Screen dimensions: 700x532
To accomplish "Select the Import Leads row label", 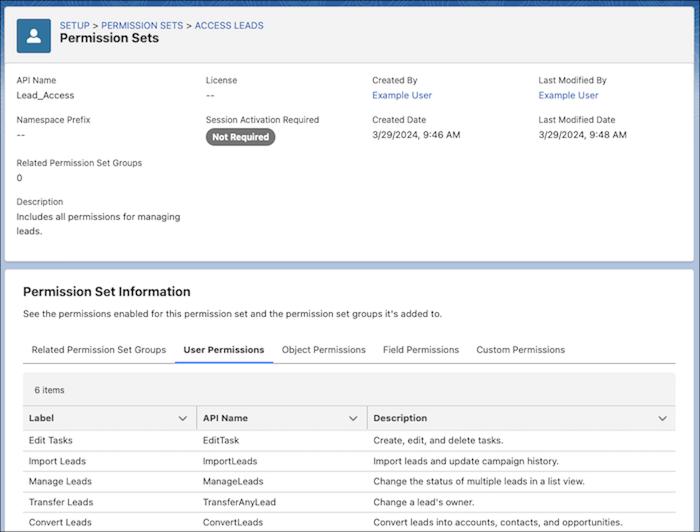I will coord(58,461).
